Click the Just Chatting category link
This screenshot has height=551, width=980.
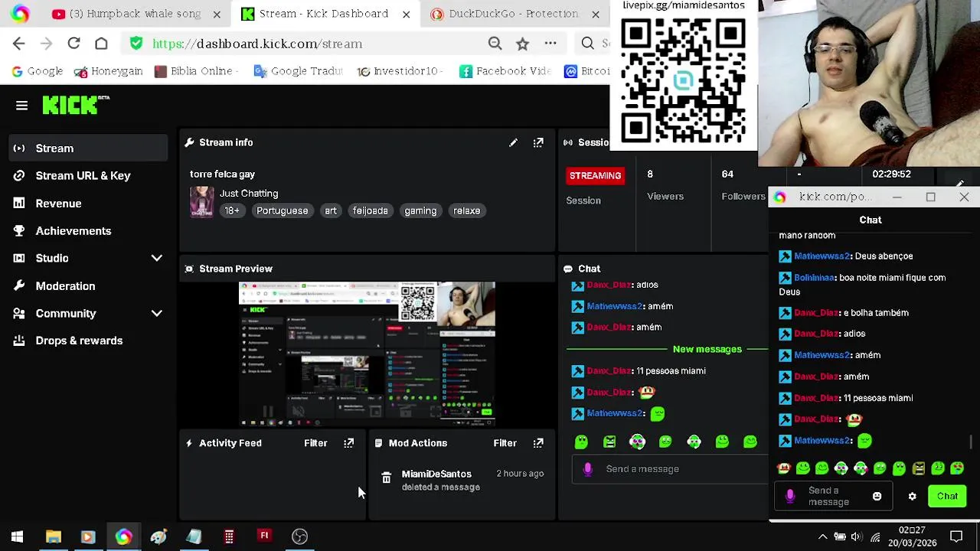pyautogui.click(x=249, y=194)
